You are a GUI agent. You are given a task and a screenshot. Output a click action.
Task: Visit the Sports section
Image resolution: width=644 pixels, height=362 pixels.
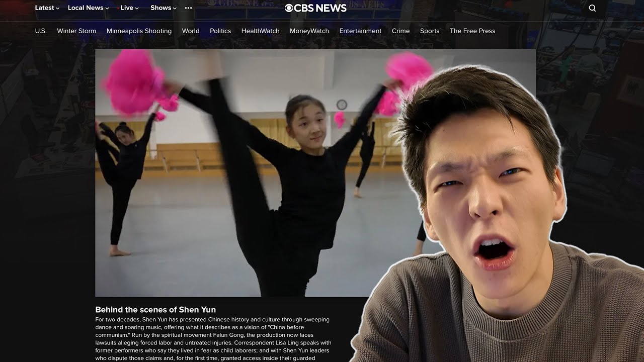(x=430, y=31)
